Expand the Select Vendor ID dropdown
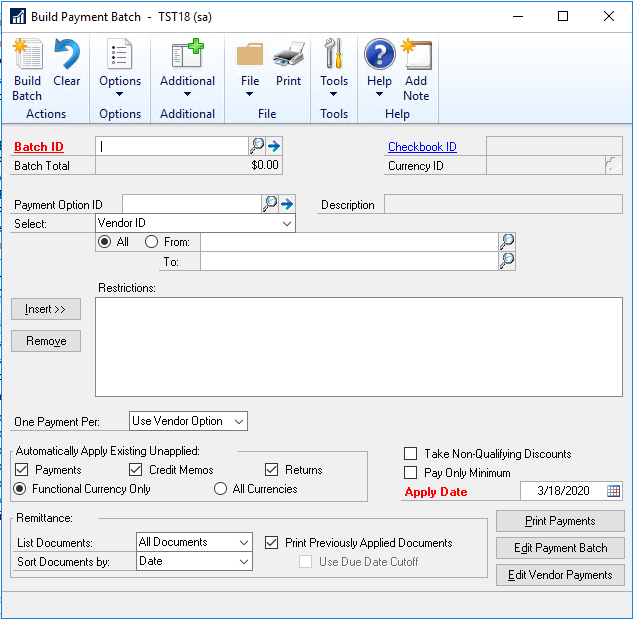The width and height of the screenshot is (633, 619). (286, 224)
